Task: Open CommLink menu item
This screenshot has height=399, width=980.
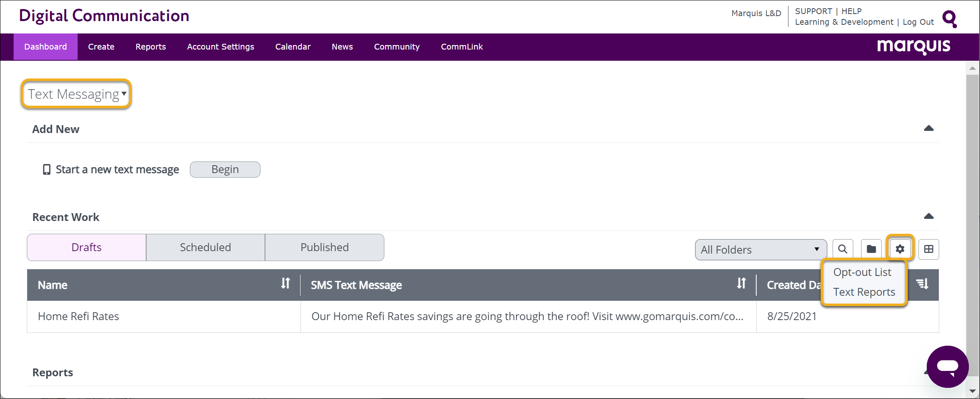Action: point(462,47)
